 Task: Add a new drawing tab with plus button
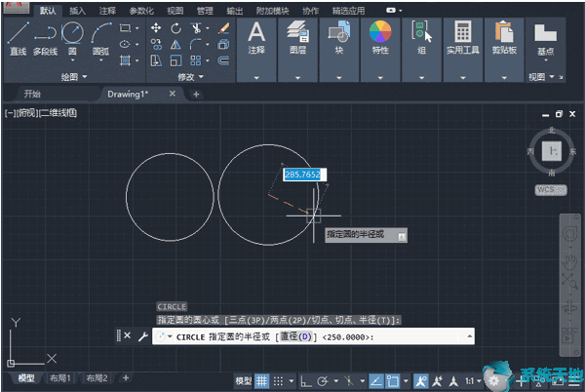coord(196,95)
